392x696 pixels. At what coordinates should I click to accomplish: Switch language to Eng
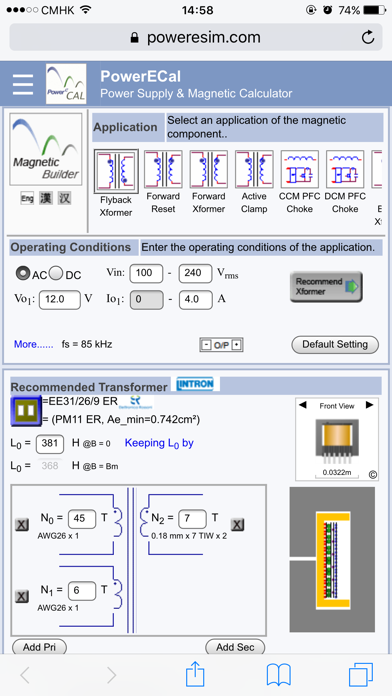click(27, 198)
